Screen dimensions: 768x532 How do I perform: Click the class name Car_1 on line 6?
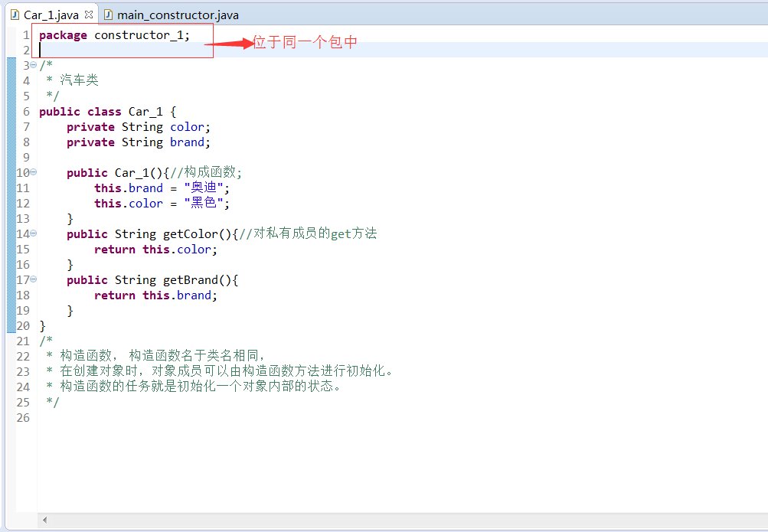(x=145, y=111)
